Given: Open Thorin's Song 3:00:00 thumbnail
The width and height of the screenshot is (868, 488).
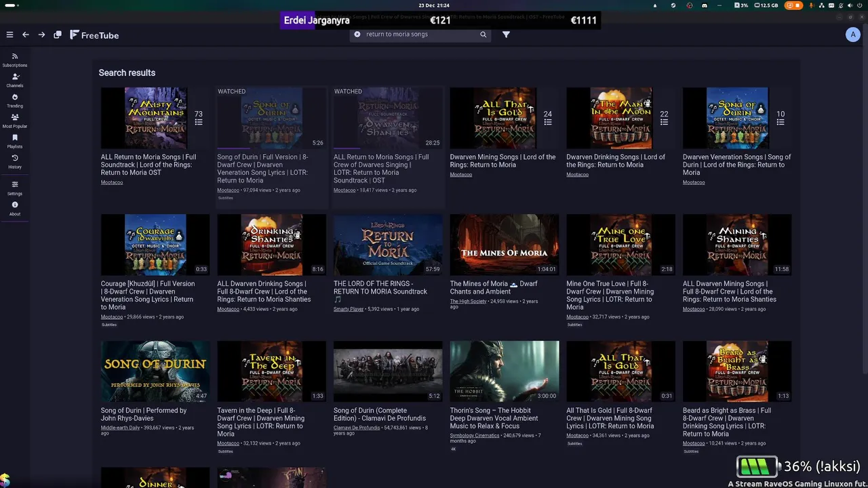Looking at the screenshot, I should (x=505, y=371).
